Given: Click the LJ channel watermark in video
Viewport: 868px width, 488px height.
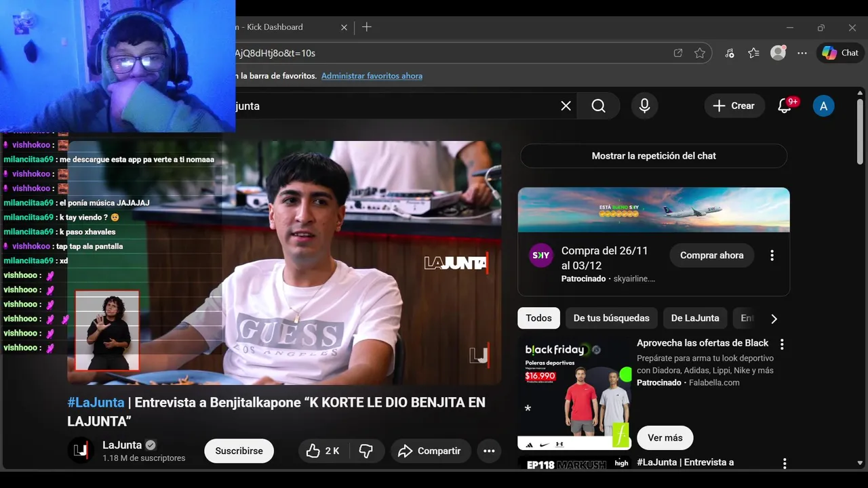Looking at the screenshot, I should click(x=479, y=354).
